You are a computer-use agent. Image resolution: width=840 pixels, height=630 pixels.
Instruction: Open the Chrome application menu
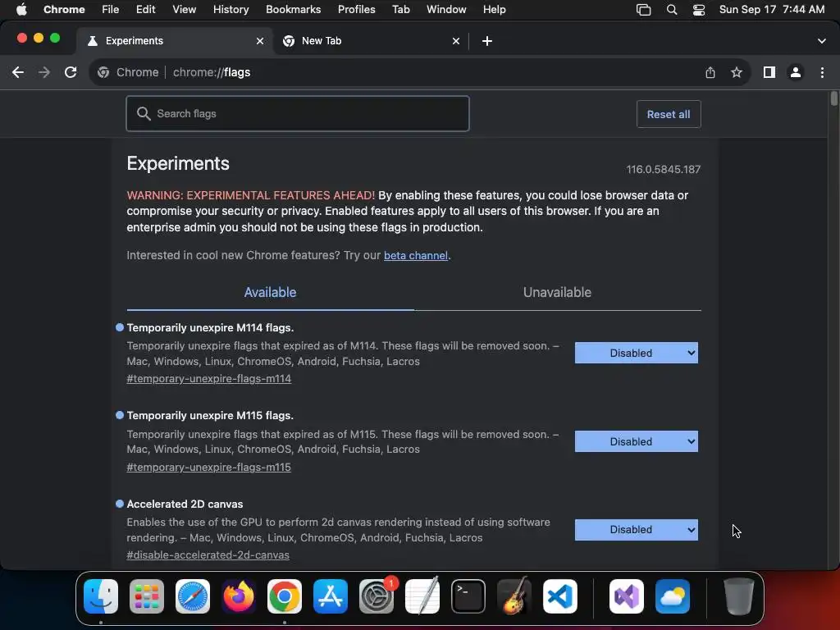(x=64, y=10)
